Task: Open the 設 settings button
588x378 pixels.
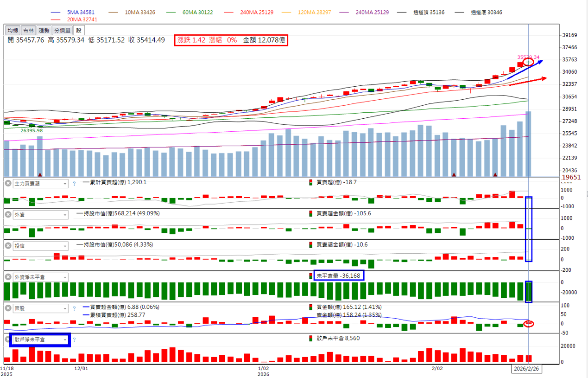Action: 79,30
